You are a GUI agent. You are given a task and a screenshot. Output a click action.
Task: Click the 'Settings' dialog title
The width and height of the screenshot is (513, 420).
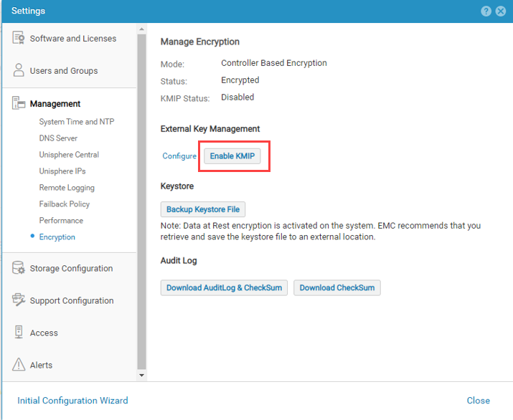tap(28, 11)
